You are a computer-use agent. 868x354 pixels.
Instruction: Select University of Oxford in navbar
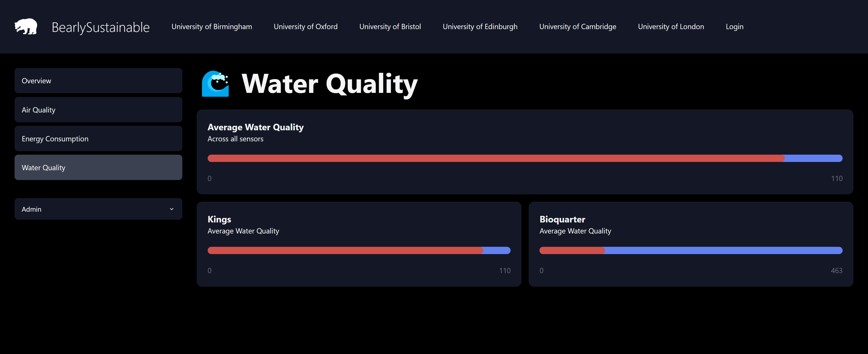click(x=305, y=27)
